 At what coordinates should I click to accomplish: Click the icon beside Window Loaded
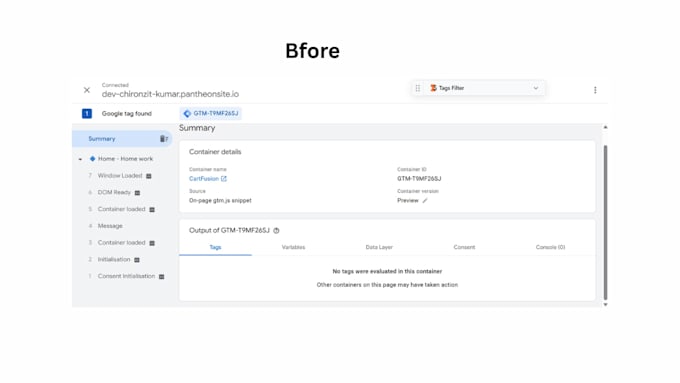149,176
